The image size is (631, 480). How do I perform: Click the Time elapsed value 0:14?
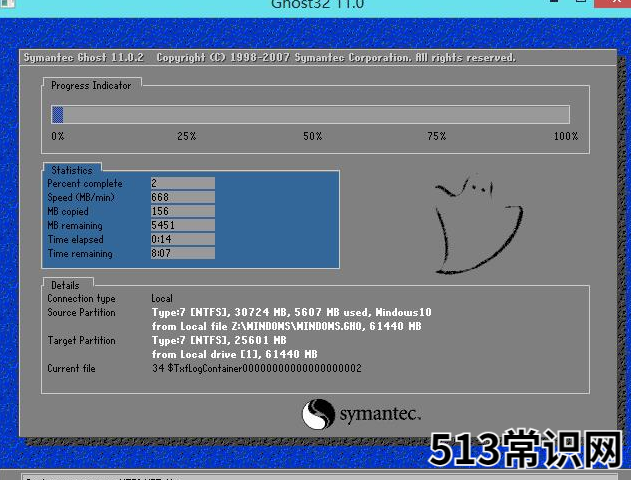point(183,239)
